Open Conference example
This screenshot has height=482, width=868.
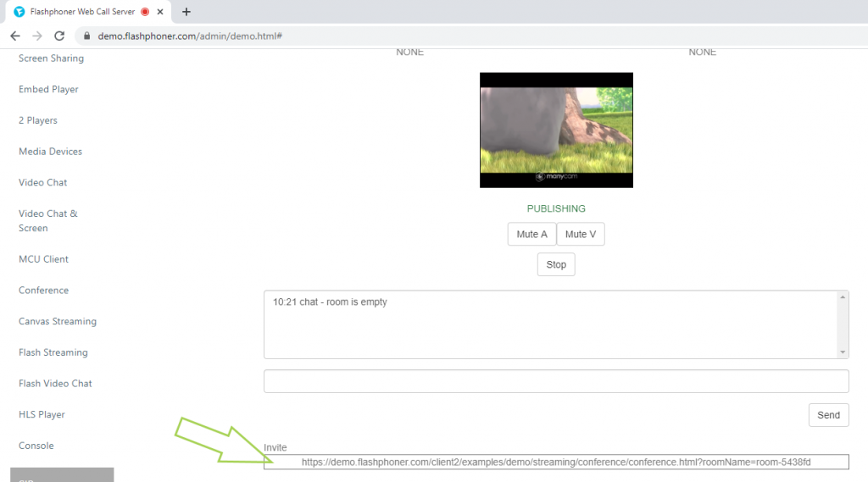pos(43,290)
